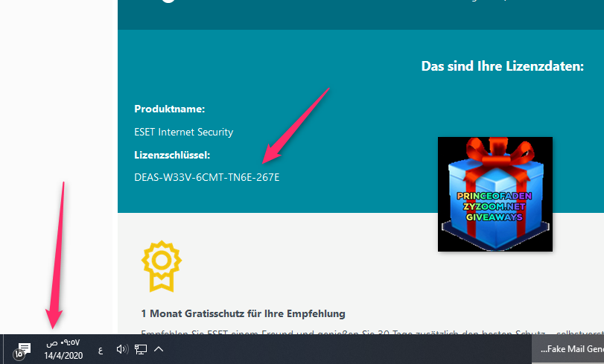The width and height of the screenshot is (604, 364).
Task: Click the yellow award ribbon icon
Action: [x=162, y=266]
